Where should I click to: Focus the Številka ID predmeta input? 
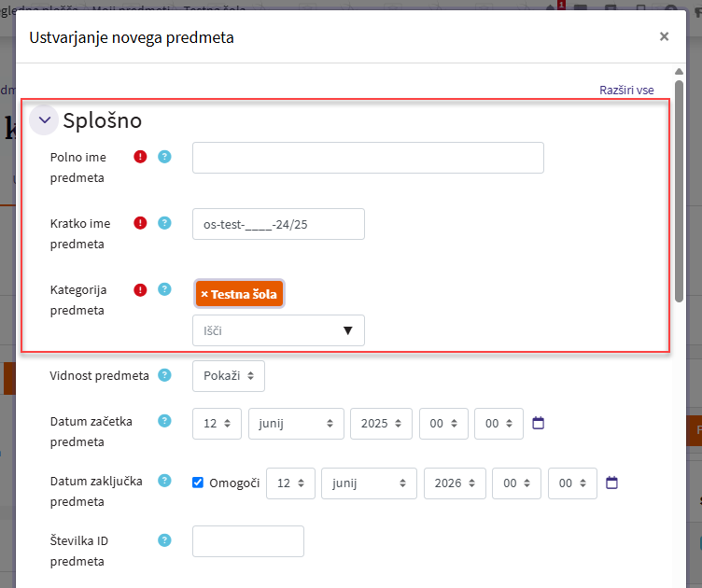[248, 541]
